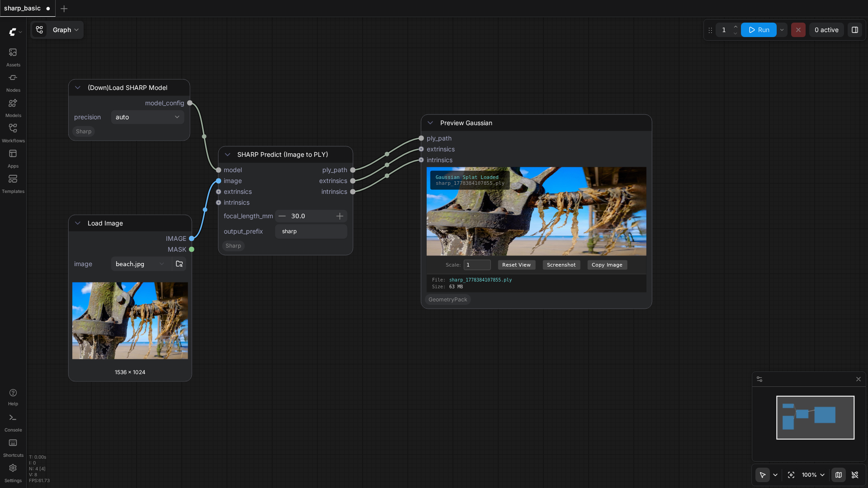Open the Nodes library panel

point(13,83)
